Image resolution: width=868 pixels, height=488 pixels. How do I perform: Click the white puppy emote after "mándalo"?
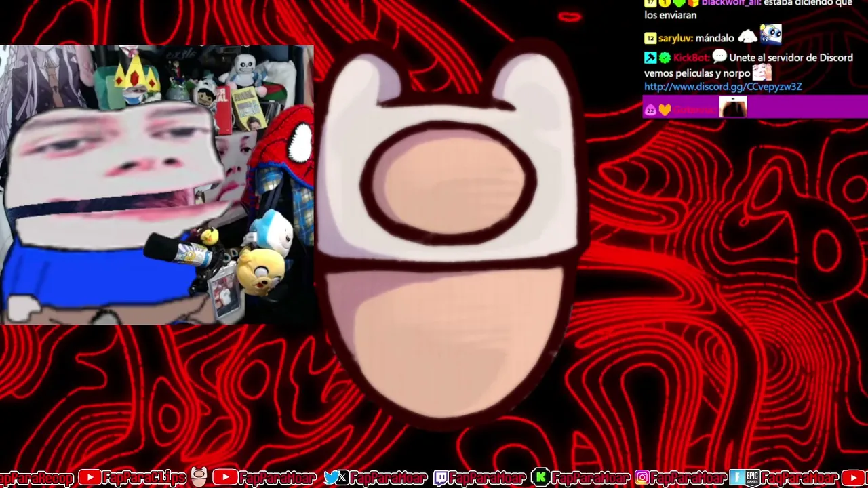point(747,37)
